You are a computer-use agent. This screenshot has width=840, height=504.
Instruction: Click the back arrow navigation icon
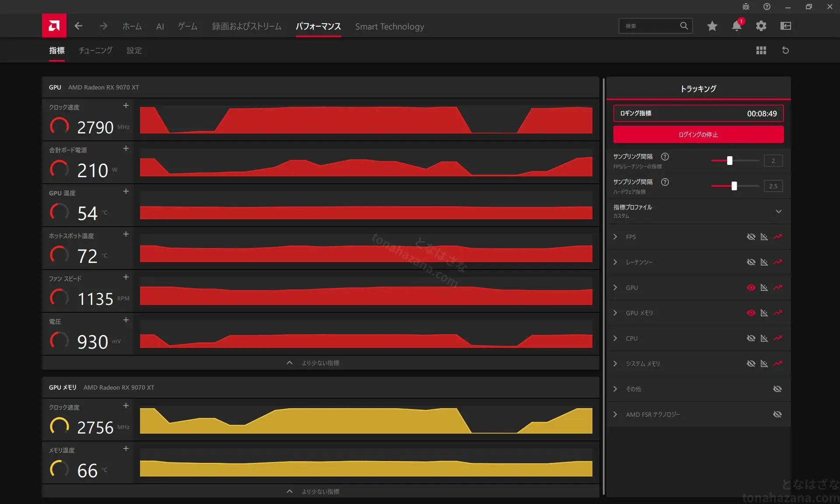pyautogui.click(x=78, y=26)
